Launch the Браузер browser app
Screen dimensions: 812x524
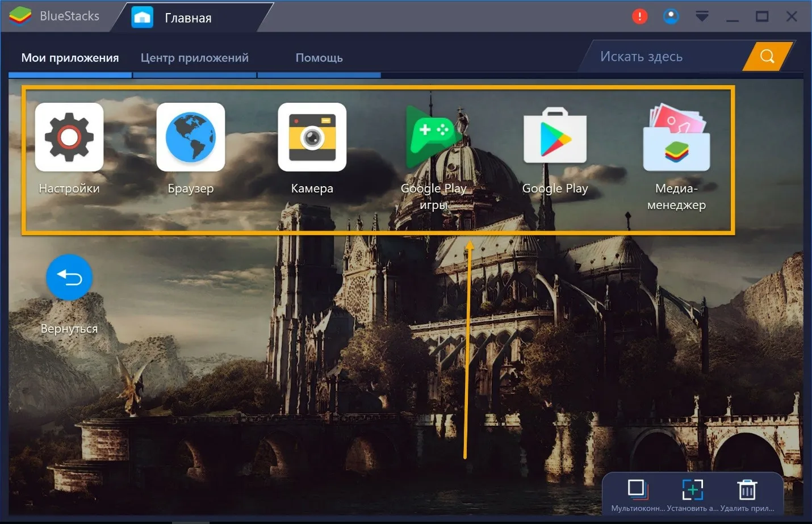pyautogui.click(x=191, y=137)
